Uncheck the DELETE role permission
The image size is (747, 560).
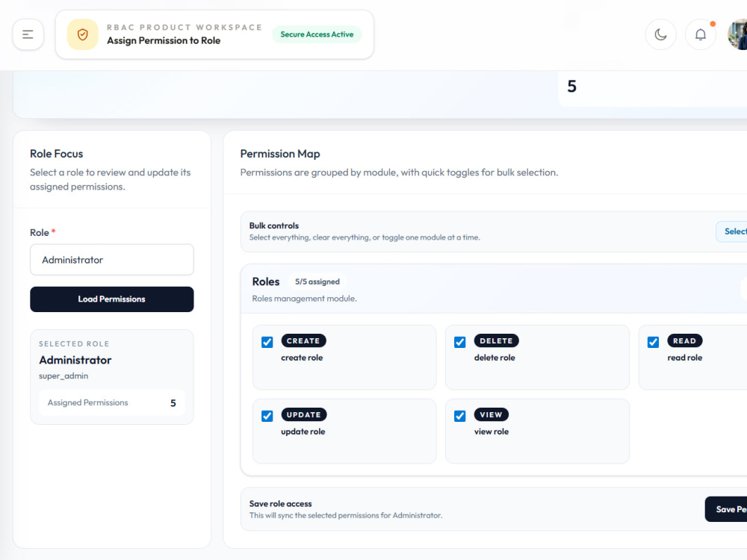click(459, 342)
